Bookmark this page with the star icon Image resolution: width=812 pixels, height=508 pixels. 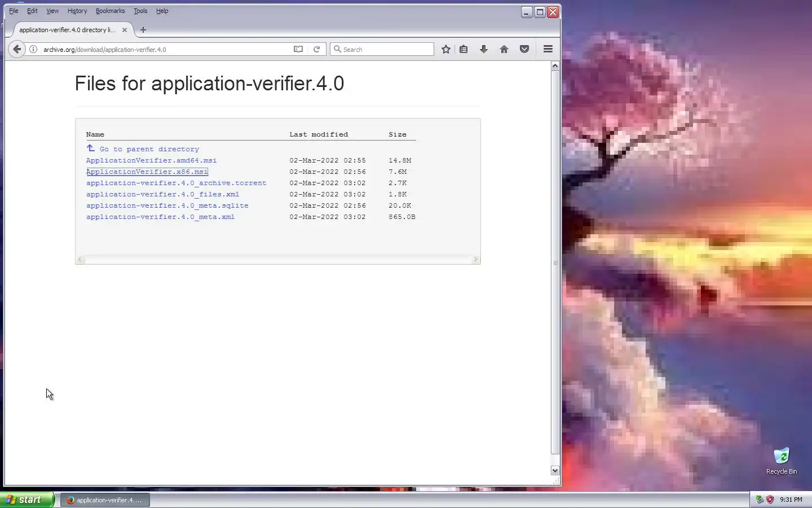[446, 49]
